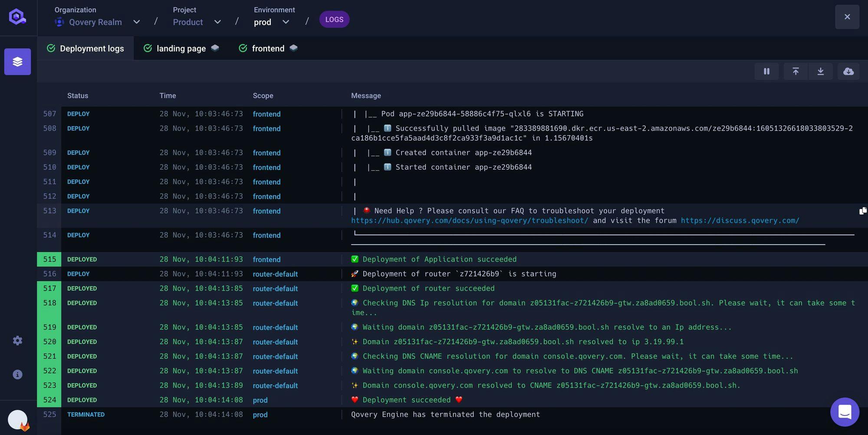Screen dimensions: 868x435
Task: Expand the Qovery Realm organization dropdown
Action: pos(136,22)
